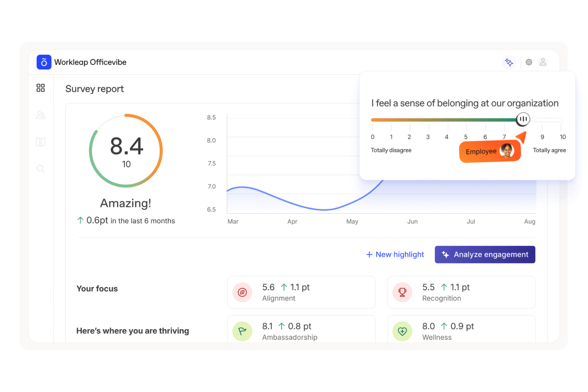Image resolution: width=588 pixels, height=392 pixels.
Task: Click the Wellness heart icon
Action: [x=402, y=331]
